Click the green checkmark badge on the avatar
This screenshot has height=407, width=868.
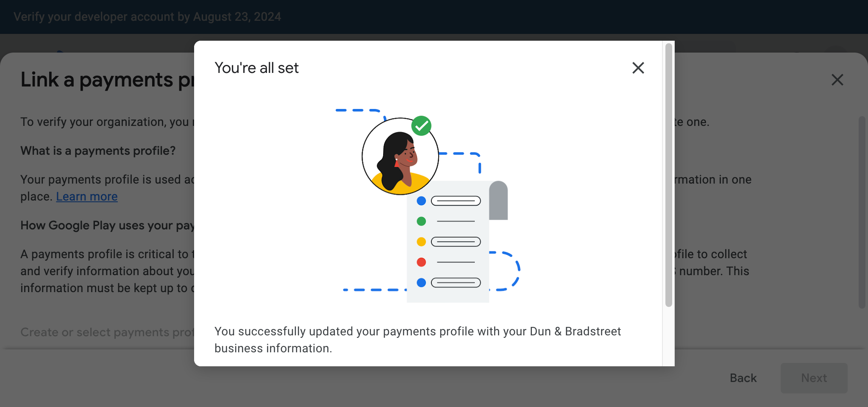click(421, 125)
